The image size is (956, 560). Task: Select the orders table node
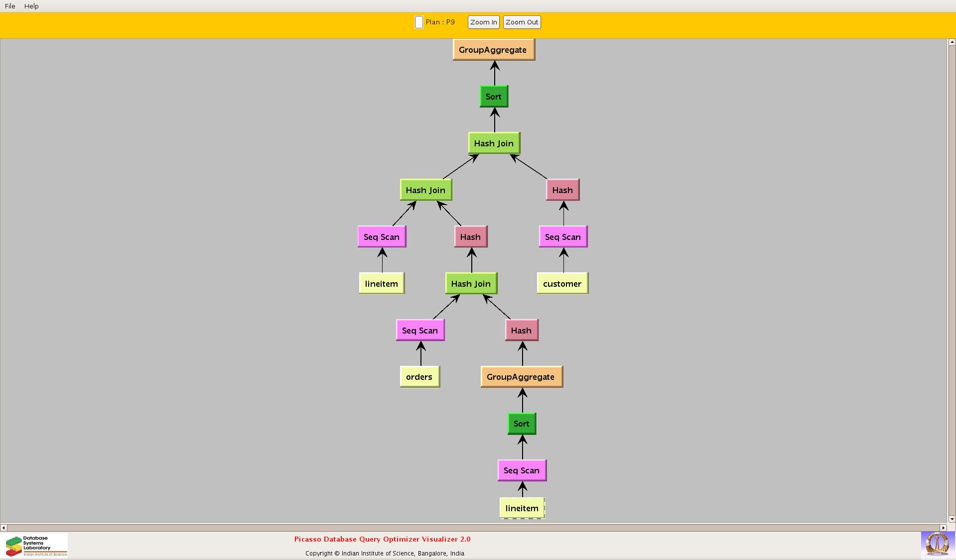click(419, 377)
